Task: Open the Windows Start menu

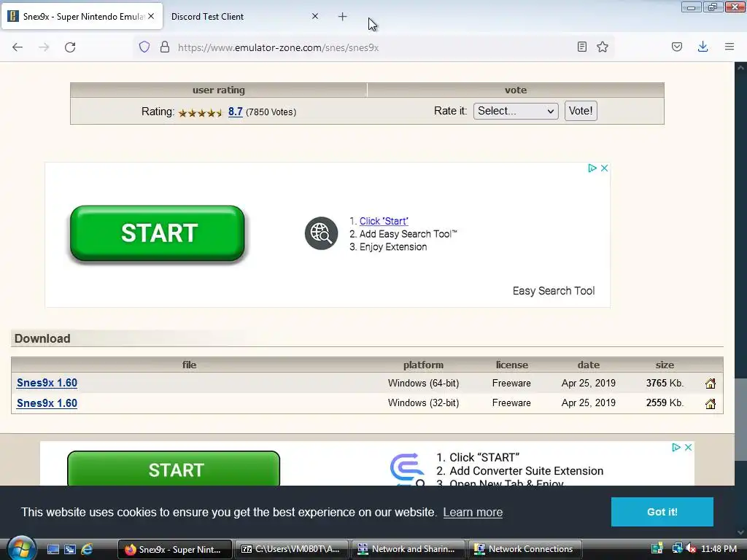Action: pos(20,548)
